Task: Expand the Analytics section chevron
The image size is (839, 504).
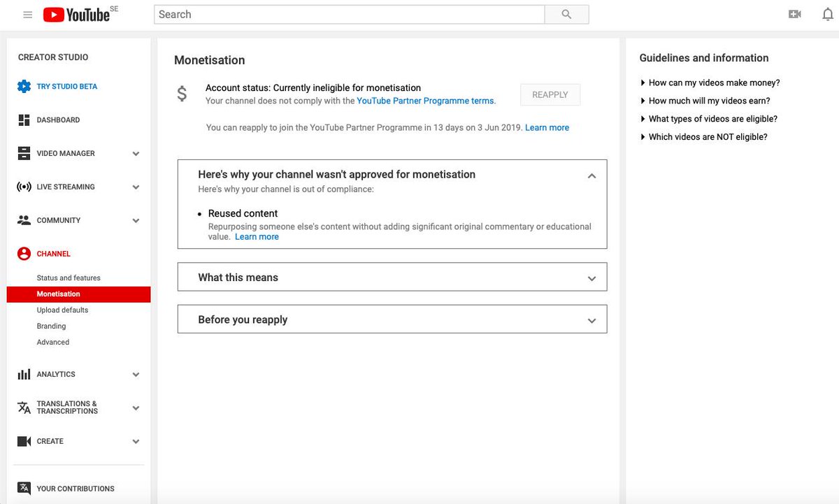Action: point(136,375)
